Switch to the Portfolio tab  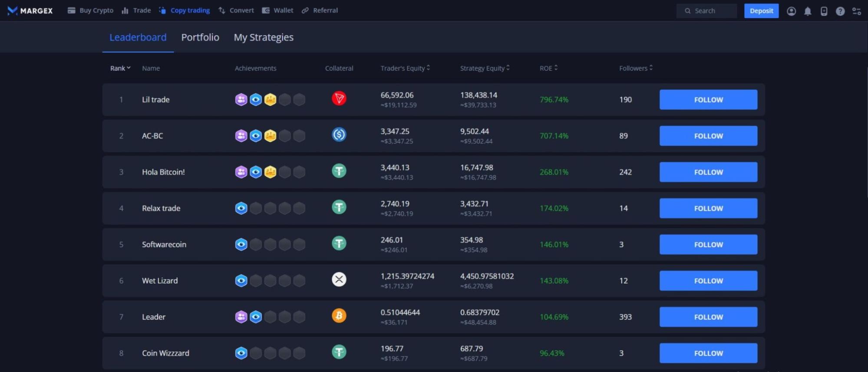coord(200,37)
